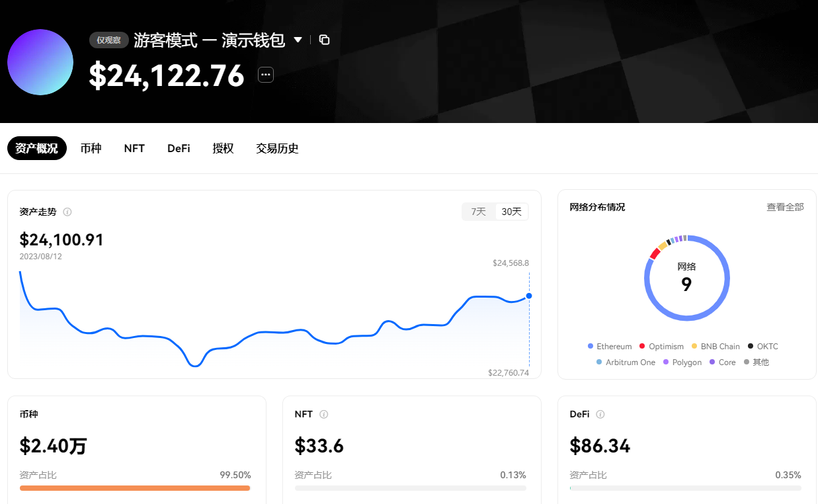Open the DeFi card showing $86.34

tap(687, 450)
